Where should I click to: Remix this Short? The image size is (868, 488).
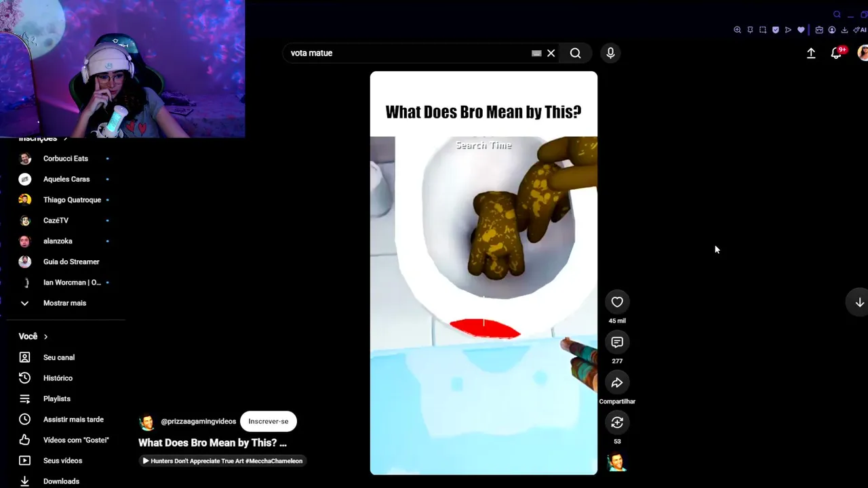pos(617,423)
